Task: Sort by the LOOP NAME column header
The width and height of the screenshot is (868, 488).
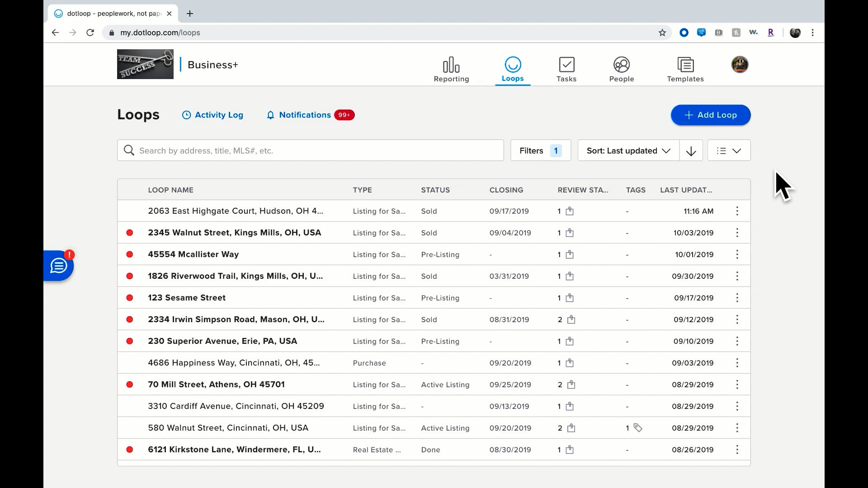Action: (x=170, y=190)
